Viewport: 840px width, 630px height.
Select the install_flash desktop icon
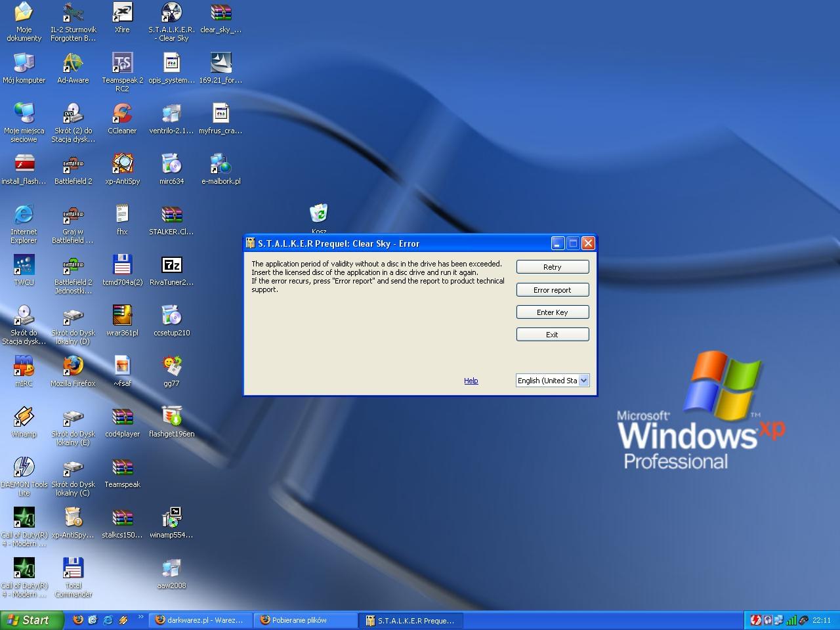pyautogui.click(x=24, y=169)
